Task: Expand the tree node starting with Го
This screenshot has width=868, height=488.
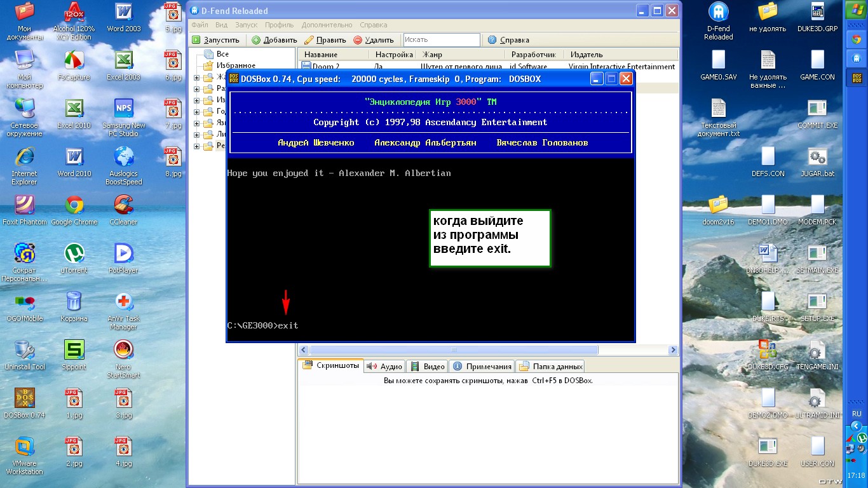Action: (197, 112)
